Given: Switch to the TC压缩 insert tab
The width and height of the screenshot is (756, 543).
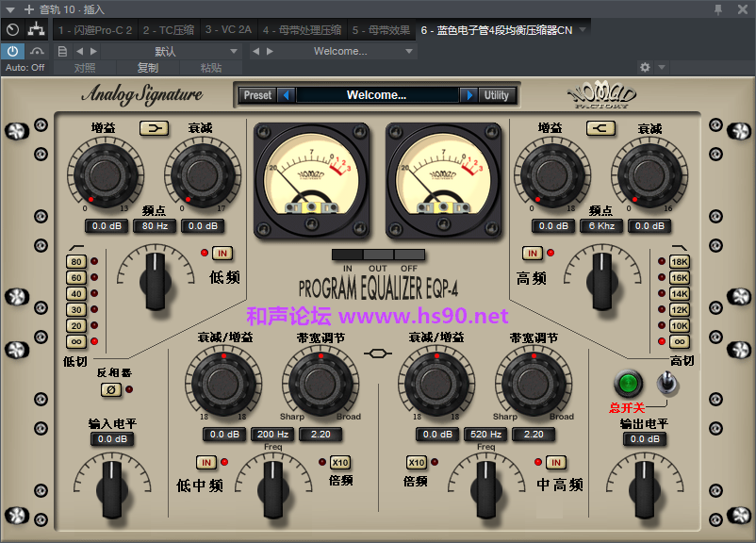Looking at the screenshot, I should (169, 30).
